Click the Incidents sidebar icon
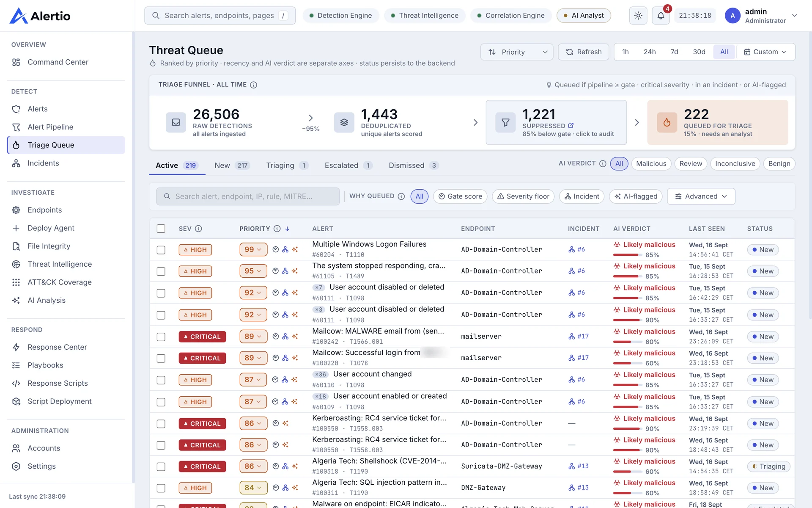The image size is (812, 508). [x=16, y=163]
